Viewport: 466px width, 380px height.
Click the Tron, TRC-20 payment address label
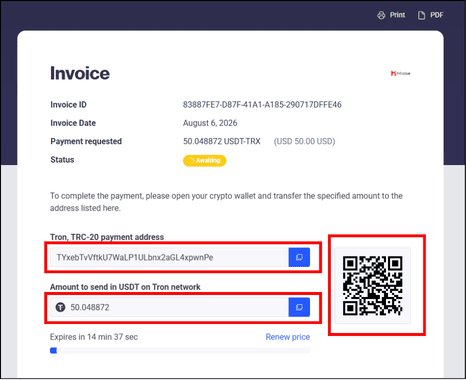pyautogui.click(x=107, y=237)
